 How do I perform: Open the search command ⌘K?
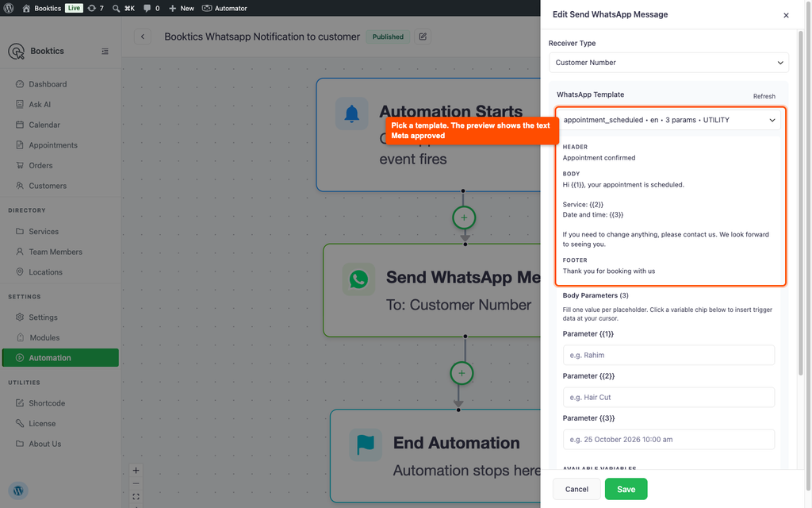(124, 8)
